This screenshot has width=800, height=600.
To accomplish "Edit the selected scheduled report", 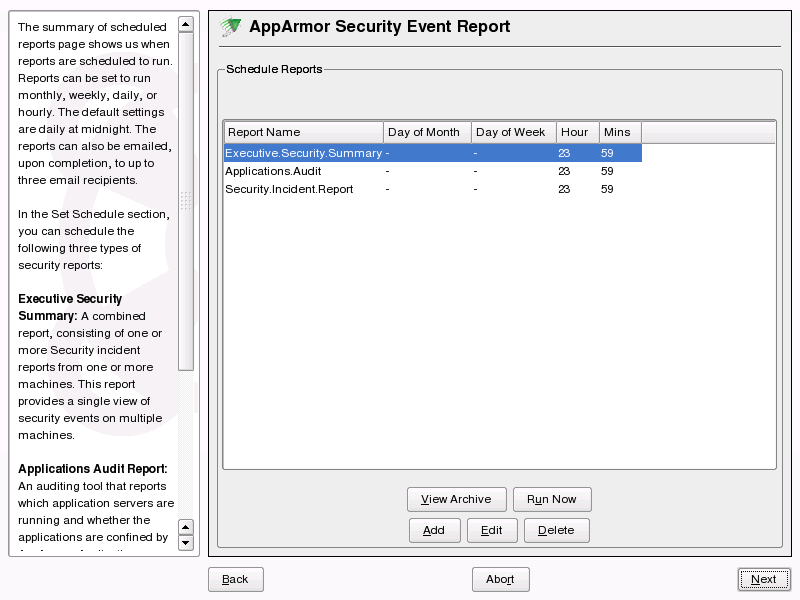I will [492, 530].
